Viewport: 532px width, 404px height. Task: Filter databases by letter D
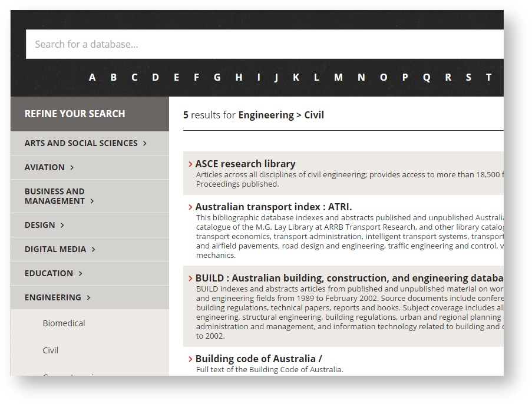point(156,77)
